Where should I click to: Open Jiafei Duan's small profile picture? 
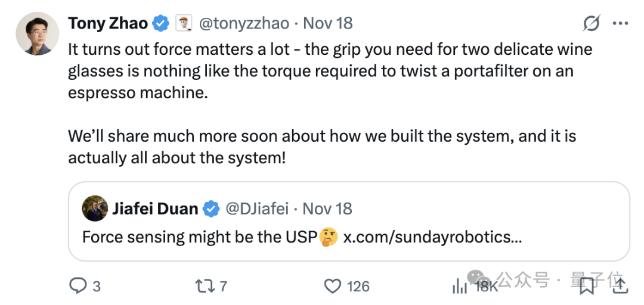(95, 208)
